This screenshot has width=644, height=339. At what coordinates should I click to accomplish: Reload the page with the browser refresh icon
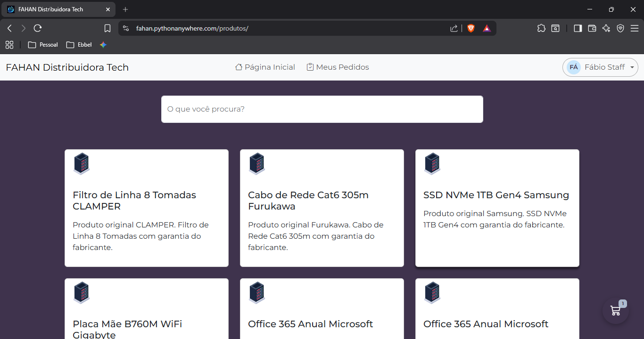pyautogui.click(x=38, y=28)
